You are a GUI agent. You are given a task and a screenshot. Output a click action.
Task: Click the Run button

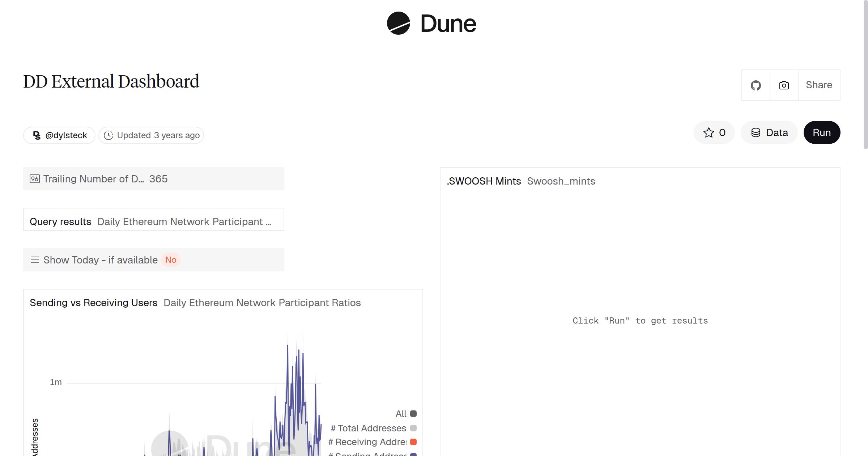[x=822, y=132]
